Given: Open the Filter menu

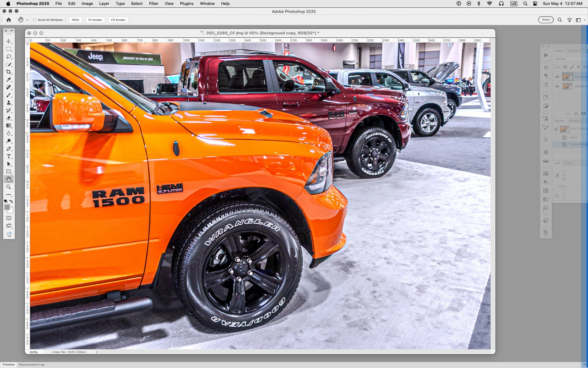Looking at the screenshot, I should pyautogui.click(x=153, y=4).
